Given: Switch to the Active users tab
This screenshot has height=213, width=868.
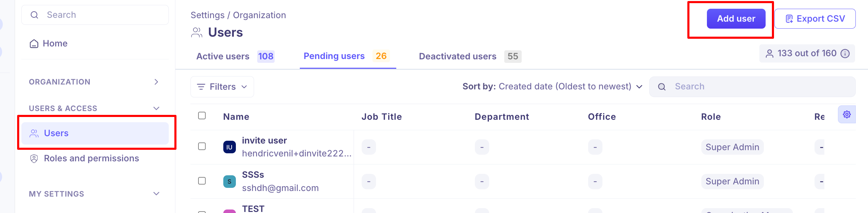Looking at the screenshot, I should click(235, 56).
